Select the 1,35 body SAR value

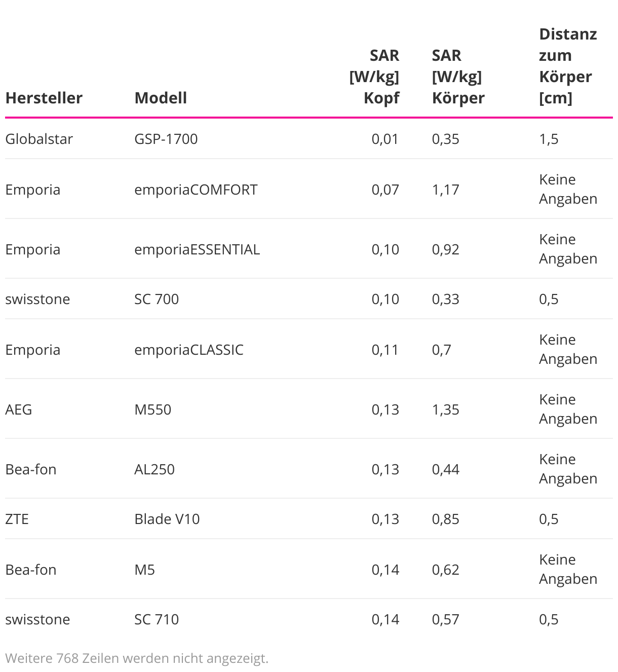click(x=445, y=409)
